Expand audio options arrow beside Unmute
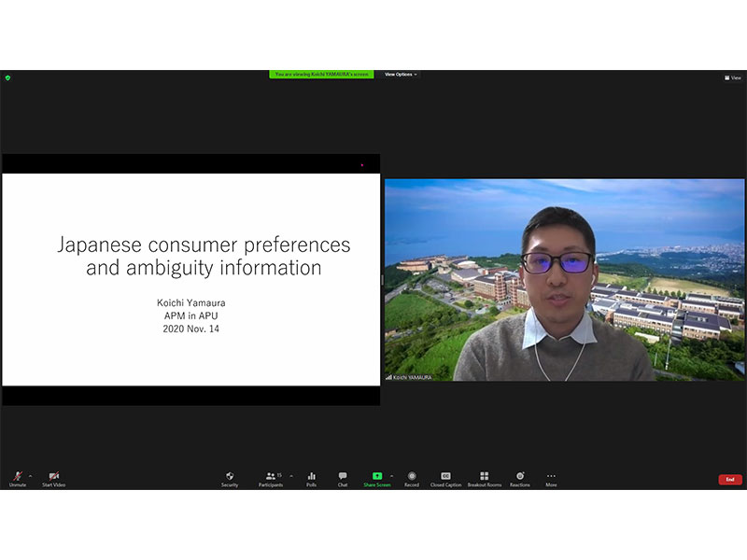This screenshot has width=747, height=560. [30, 475]
